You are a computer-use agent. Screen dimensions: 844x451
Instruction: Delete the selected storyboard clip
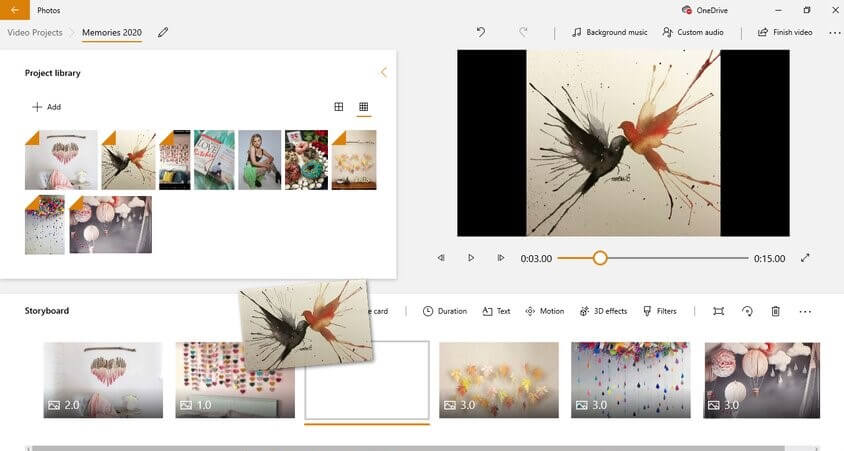coord(776,311)
